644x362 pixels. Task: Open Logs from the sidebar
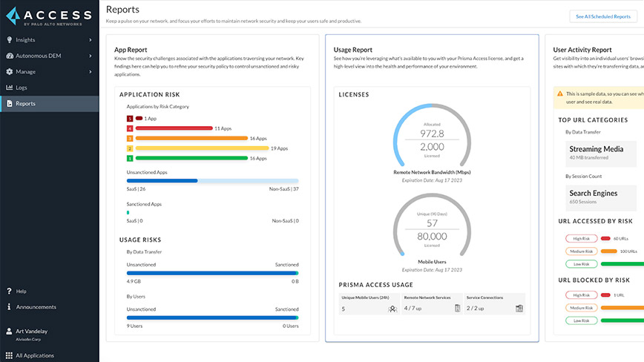(x=21, y=88)
